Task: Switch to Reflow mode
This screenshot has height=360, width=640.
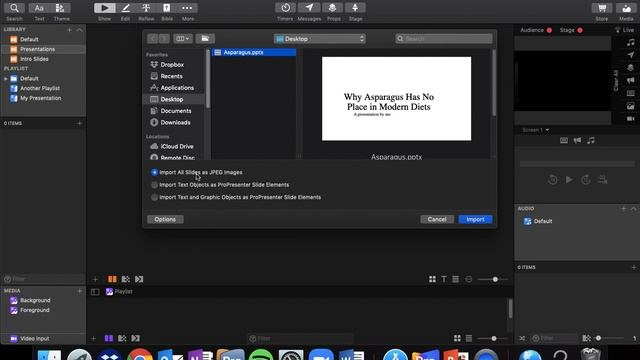Action: click(x=146, y=8)
